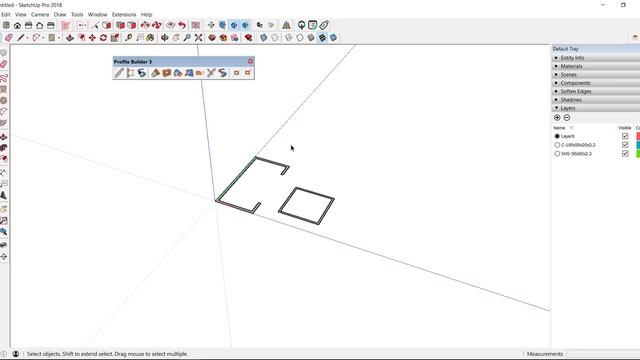Click the Zoom Extents tool
Viewport: 640px width, 360px height.
198,38
